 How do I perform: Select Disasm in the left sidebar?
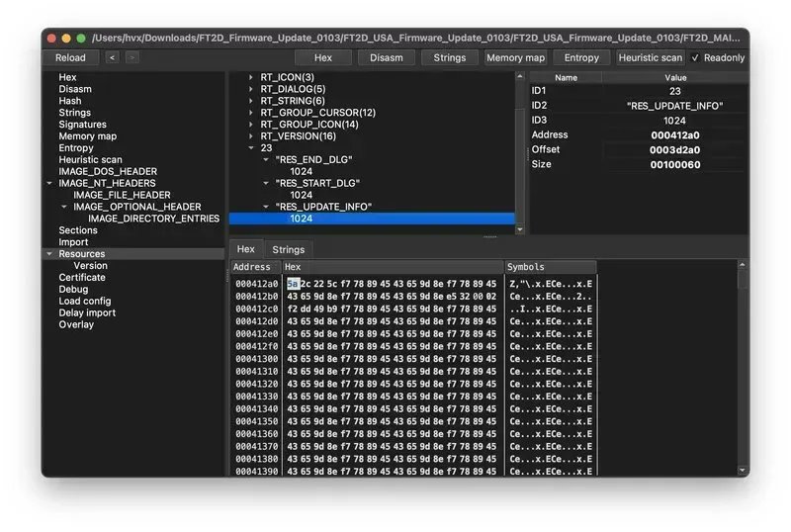coord(75,89)
